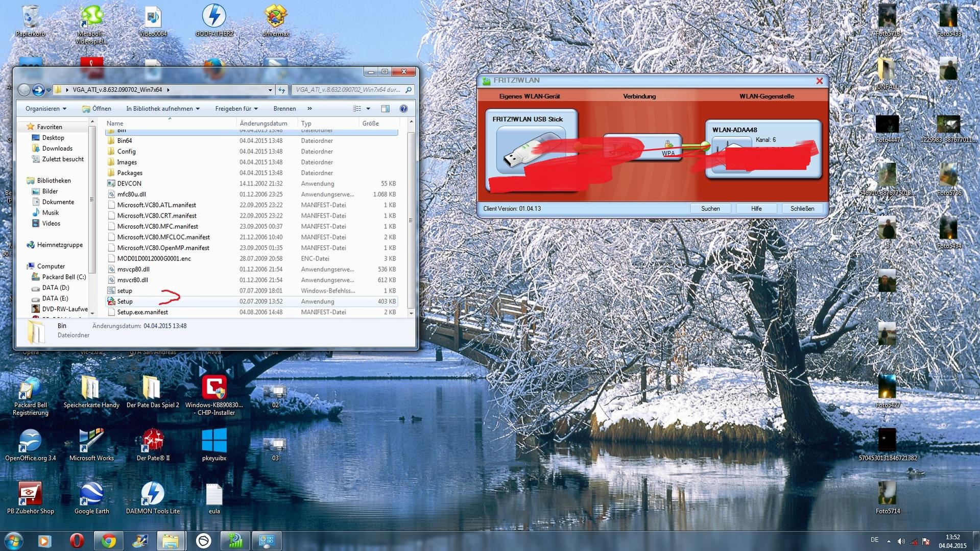Open the Speicherkarte Handy desktop folder
This screenshot has height=551, width=980.
coord(91,392)
